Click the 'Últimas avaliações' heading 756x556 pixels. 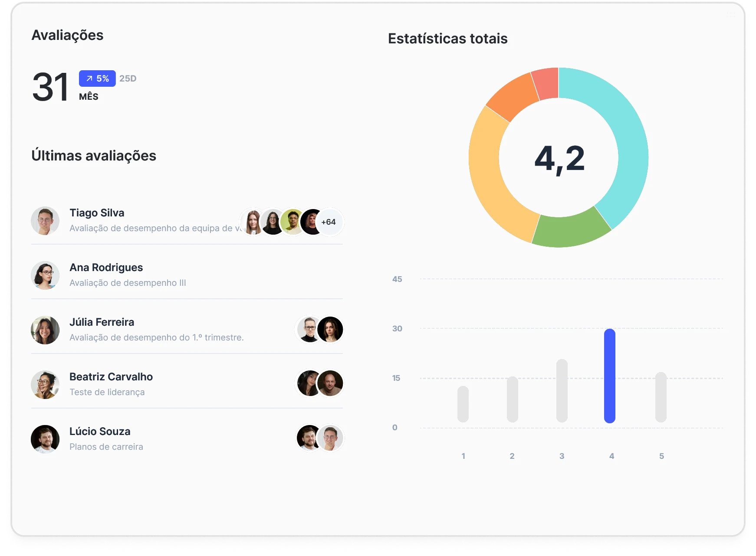(94, 156)
